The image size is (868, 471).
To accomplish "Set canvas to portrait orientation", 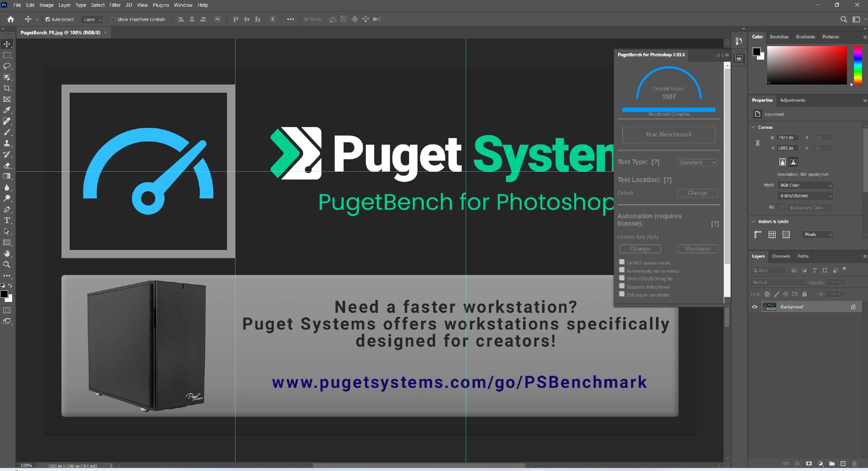I will 783,162.
